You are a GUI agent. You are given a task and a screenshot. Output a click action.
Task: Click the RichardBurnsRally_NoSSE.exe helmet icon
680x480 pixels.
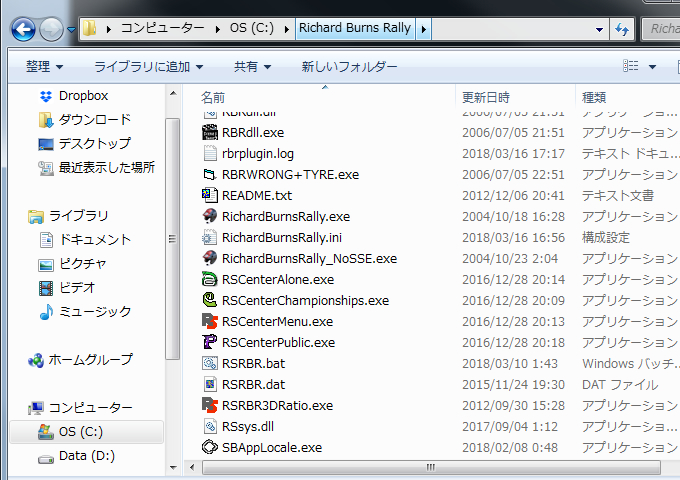tap(210, 258)
